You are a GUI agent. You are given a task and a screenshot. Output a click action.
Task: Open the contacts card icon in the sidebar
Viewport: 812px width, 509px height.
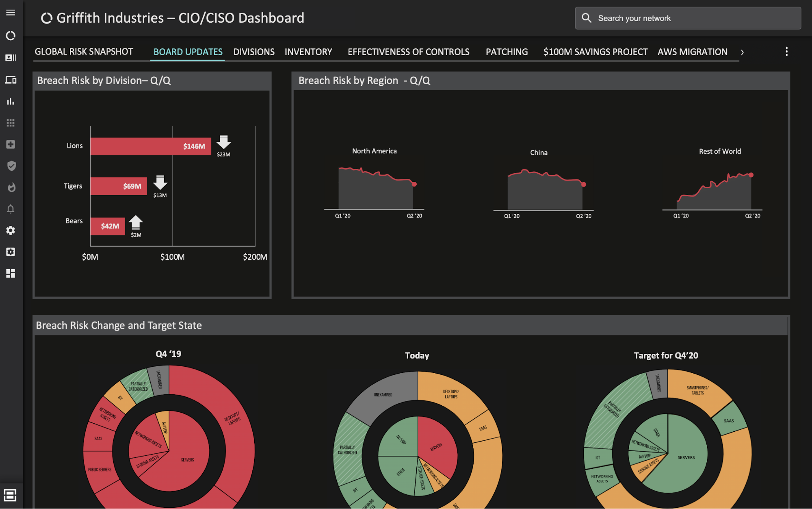11,58
